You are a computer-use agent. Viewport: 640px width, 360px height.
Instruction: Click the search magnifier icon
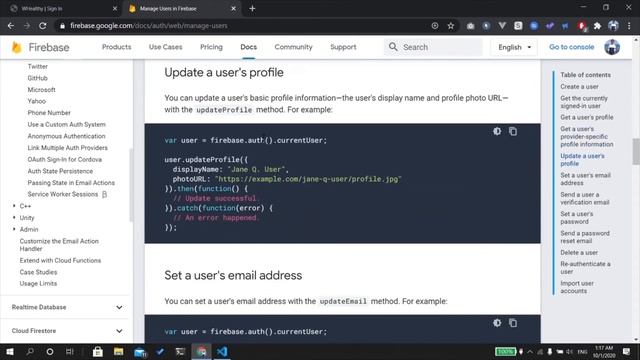(393, 47)
